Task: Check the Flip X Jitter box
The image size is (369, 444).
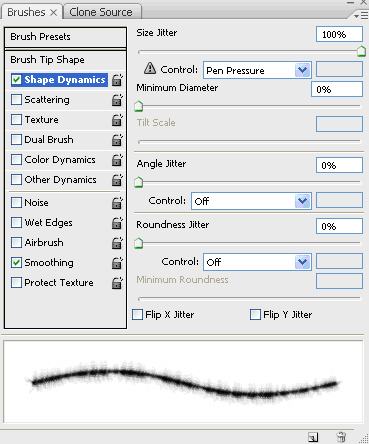Action: click(x=137, y=314)
